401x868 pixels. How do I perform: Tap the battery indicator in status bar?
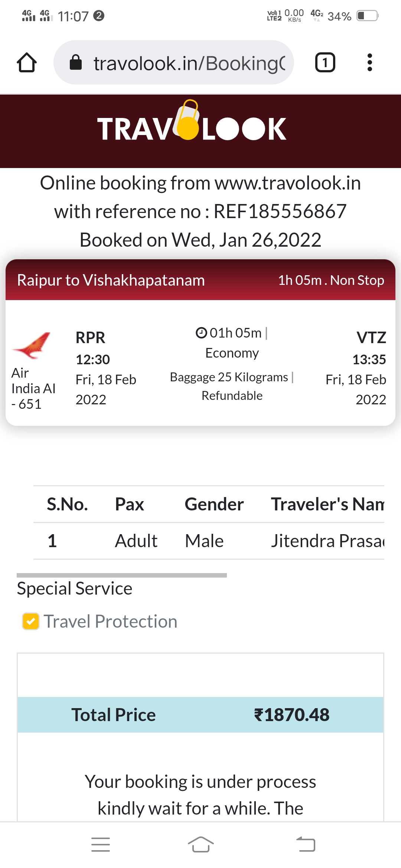(367, 16)
